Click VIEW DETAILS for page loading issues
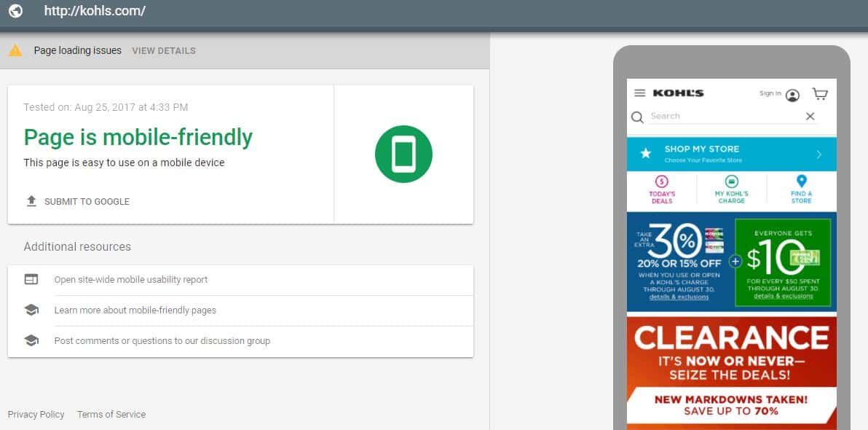The height and width of the screenshot is (430, 868). 164,50
